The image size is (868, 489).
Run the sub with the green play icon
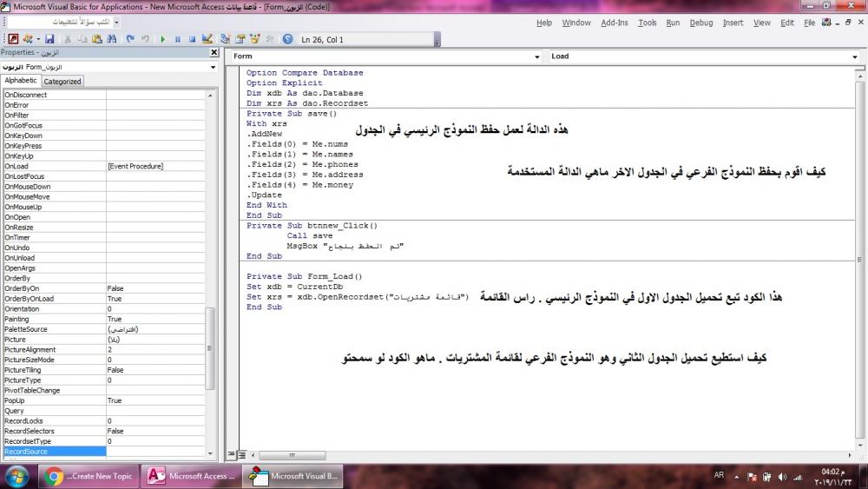tap(163, 39)
